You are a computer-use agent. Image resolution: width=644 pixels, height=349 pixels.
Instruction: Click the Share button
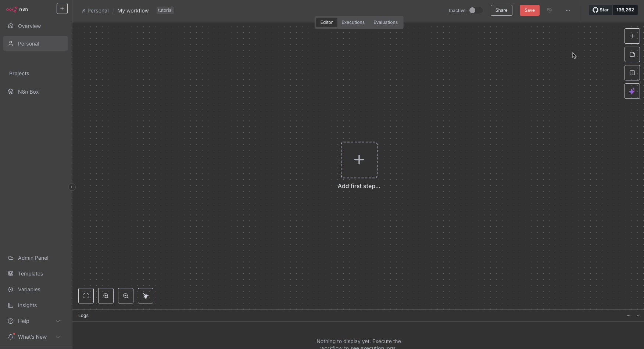click(x=501, y=10)
